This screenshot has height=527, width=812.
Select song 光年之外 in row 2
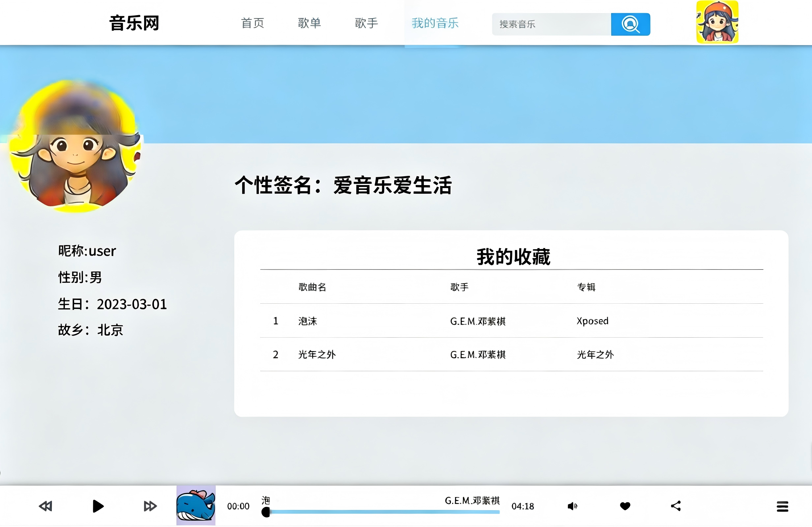pyautogui.click(x=317, y=355)
